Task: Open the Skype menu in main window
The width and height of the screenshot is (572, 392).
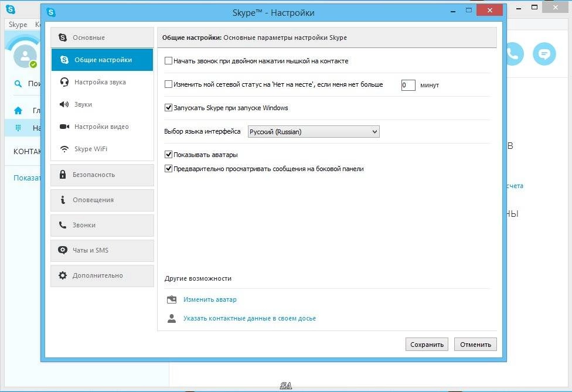Action: pos(18,25)
